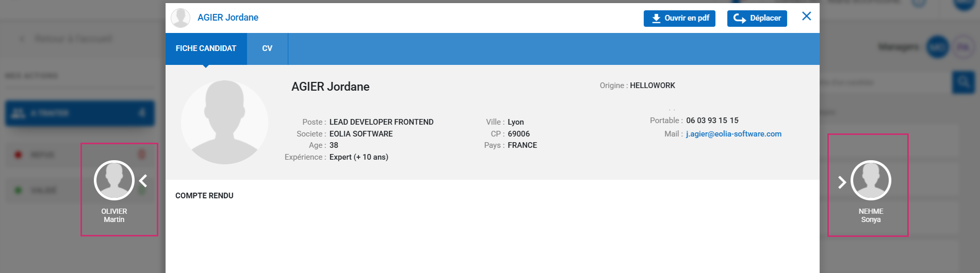This screenshot has height=273, width=980.
Task: Close the candidate dialog with the X
Action: tap(807, 16)
